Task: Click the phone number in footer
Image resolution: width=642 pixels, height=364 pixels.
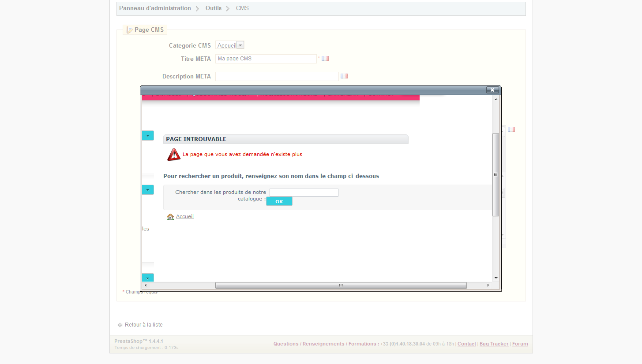Action: [x=402, y=344]
